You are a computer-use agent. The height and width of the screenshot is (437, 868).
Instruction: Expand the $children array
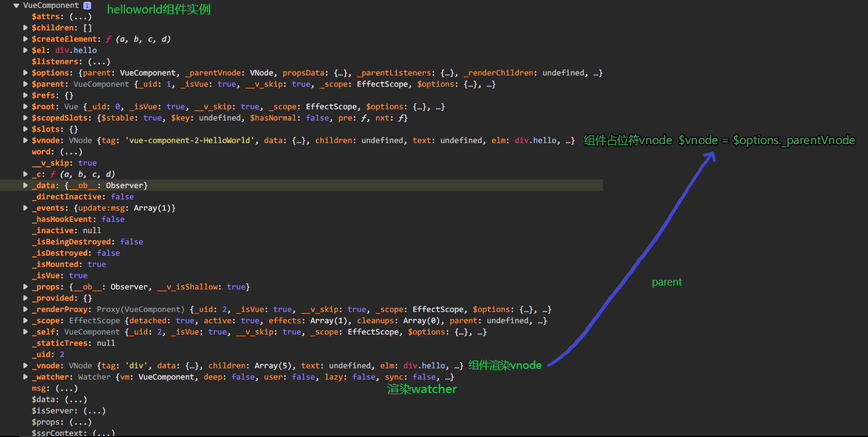pos(25,28)
